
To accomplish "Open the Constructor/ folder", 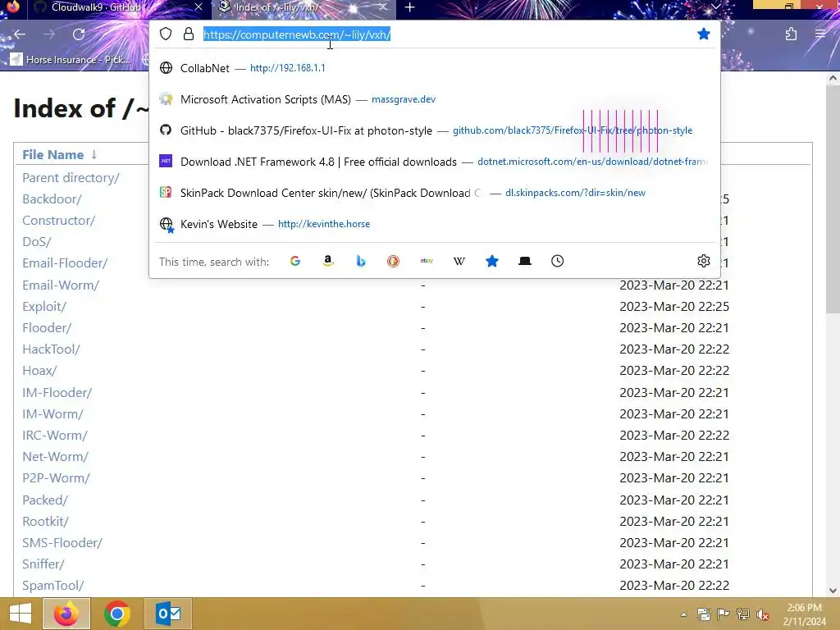I will click(x=58, y=220).
